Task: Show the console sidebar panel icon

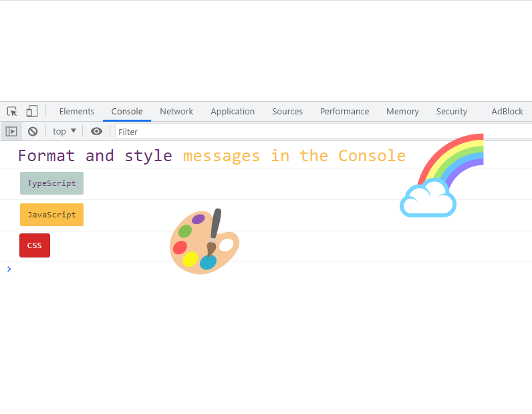Action: tap(11, 132)
